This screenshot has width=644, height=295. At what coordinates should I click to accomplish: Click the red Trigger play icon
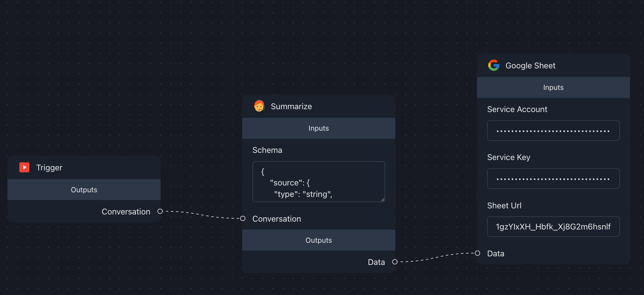coord(24,167)
